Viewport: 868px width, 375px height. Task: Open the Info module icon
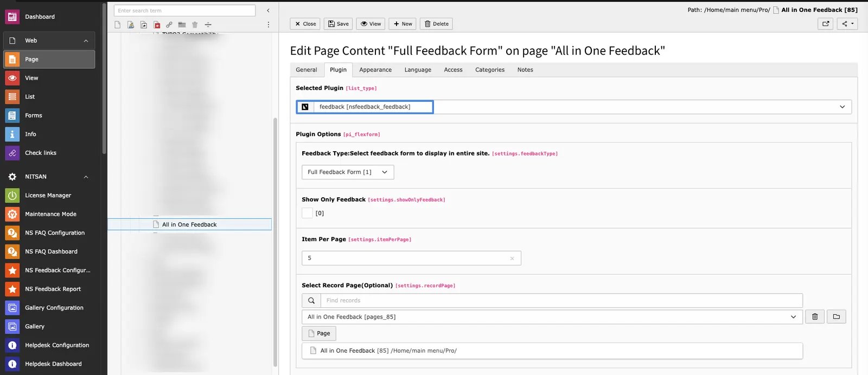coord(12,134)
